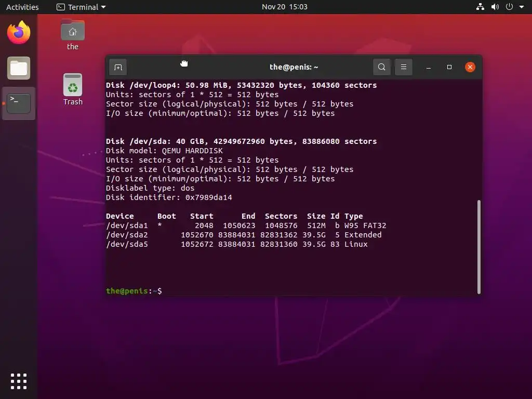Click the 'Disklabel type: dos' line
The height and width of the screenshot is (399, 532).
pos(150,188)
